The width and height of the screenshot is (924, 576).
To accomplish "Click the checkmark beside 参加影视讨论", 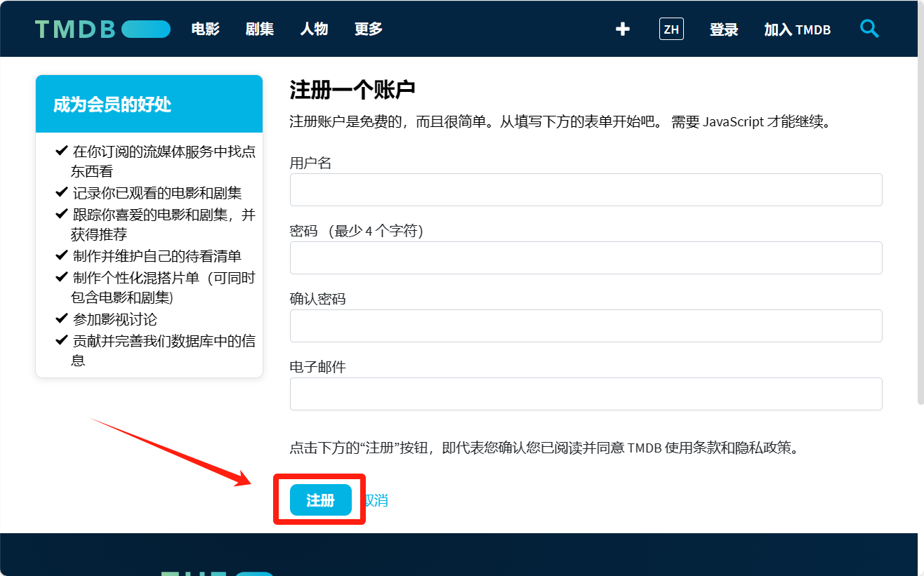I will point(62,319).
